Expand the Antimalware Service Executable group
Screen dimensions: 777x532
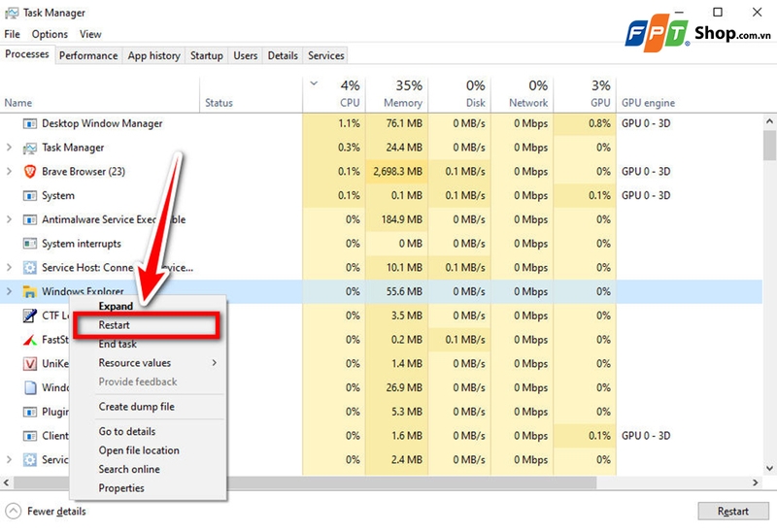9,219
